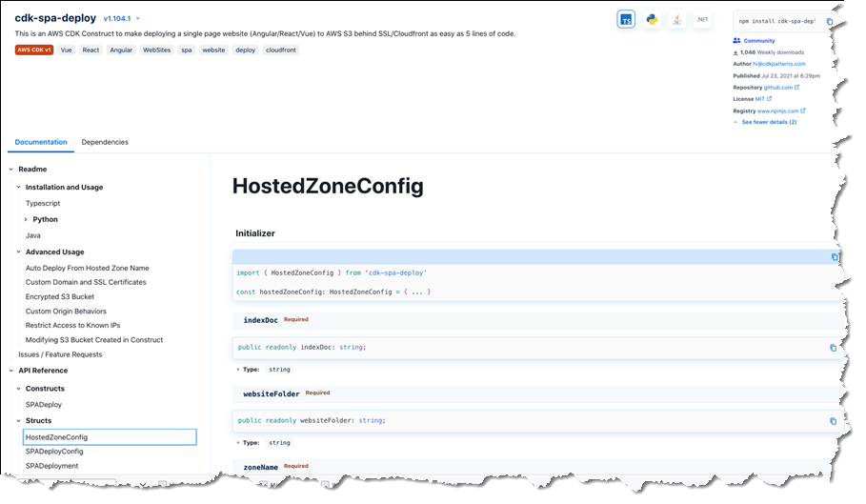Viewport: 866px width, 504px height.
Task: Open the github.com repository link
Action: [781, 88]
